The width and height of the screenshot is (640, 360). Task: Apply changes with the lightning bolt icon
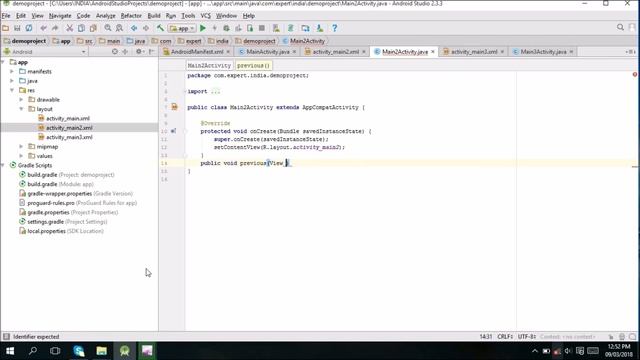click(x=215, y=28)
